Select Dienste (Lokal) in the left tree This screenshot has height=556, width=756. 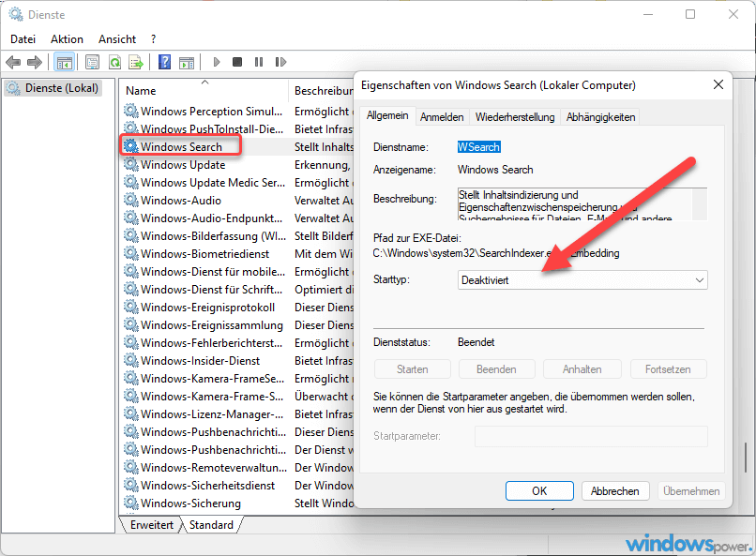(53, 88)
